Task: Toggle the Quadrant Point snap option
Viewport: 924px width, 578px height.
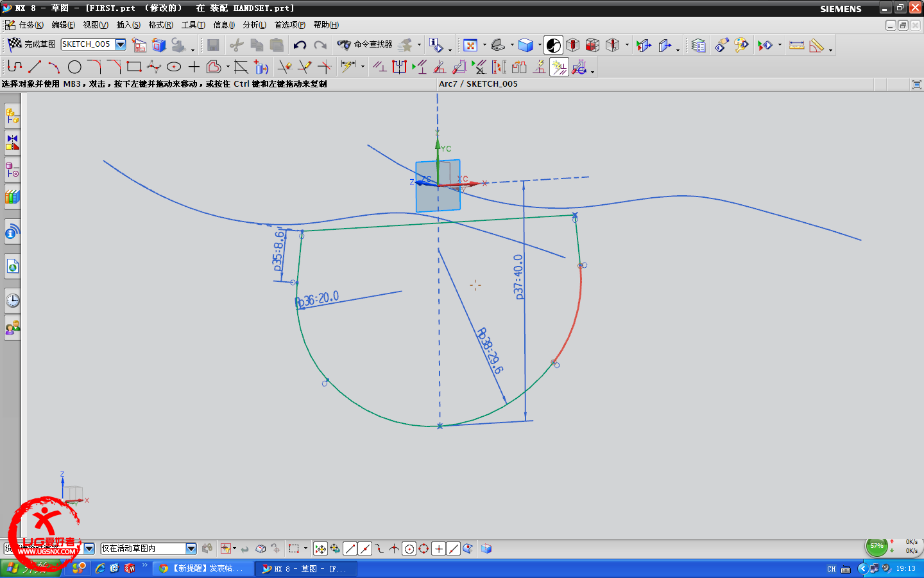Action: (x=424, y=548)
